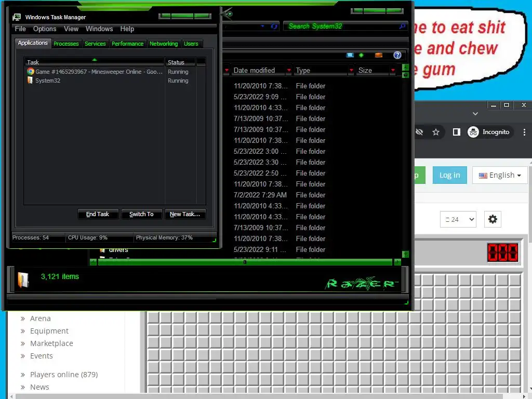
Task: Open the English language dropdown
Action: [x=500, y=175]
